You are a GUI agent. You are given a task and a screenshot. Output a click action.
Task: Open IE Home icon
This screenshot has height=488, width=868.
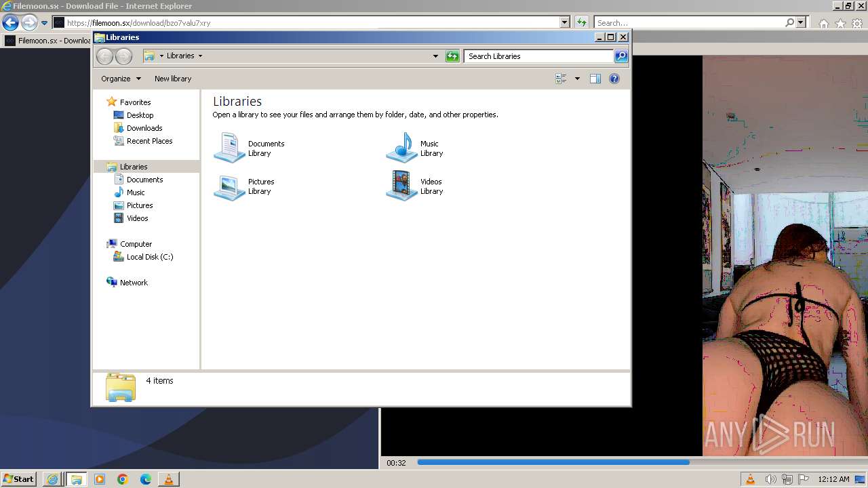[x=824, y=23]
